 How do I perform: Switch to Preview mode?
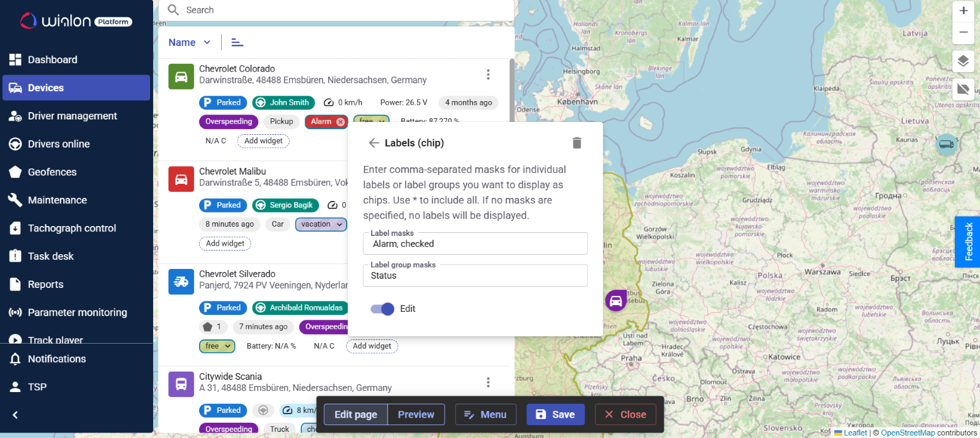pos(416,415)
